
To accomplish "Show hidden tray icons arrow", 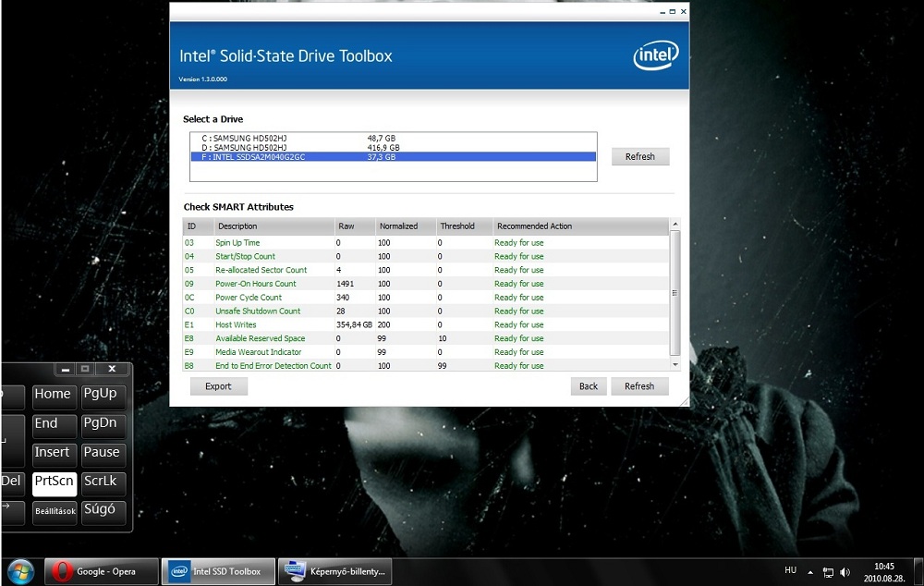I will pyautogui.click(x=810, y=572).
